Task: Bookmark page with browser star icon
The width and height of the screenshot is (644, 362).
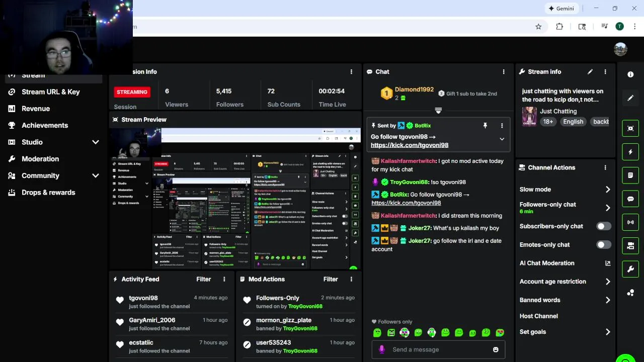Action: click(x=538, y=27)
